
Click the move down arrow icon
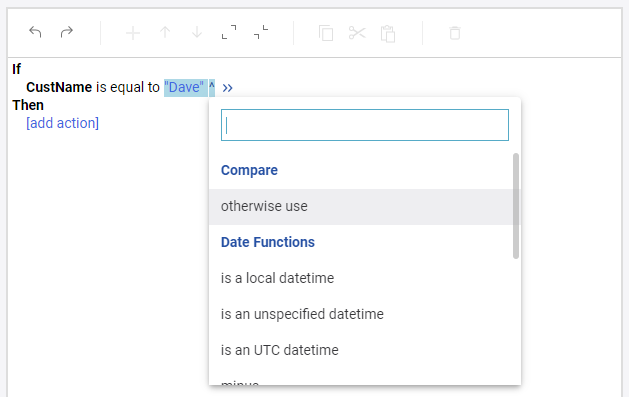[197, 32]
